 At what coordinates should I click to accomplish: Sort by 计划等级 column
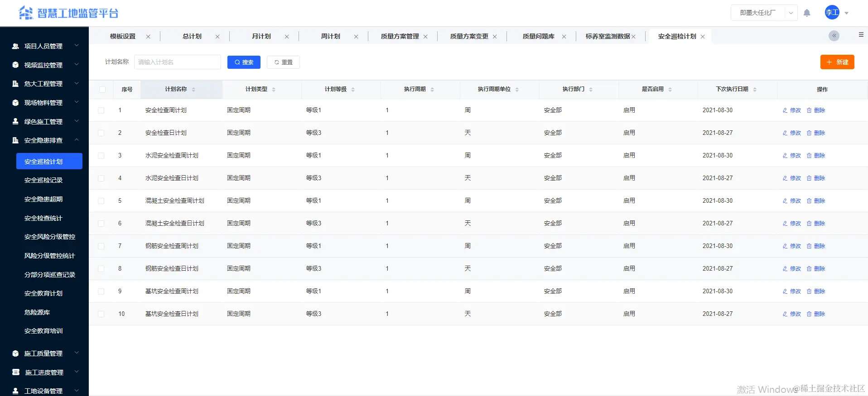(353, 90)
